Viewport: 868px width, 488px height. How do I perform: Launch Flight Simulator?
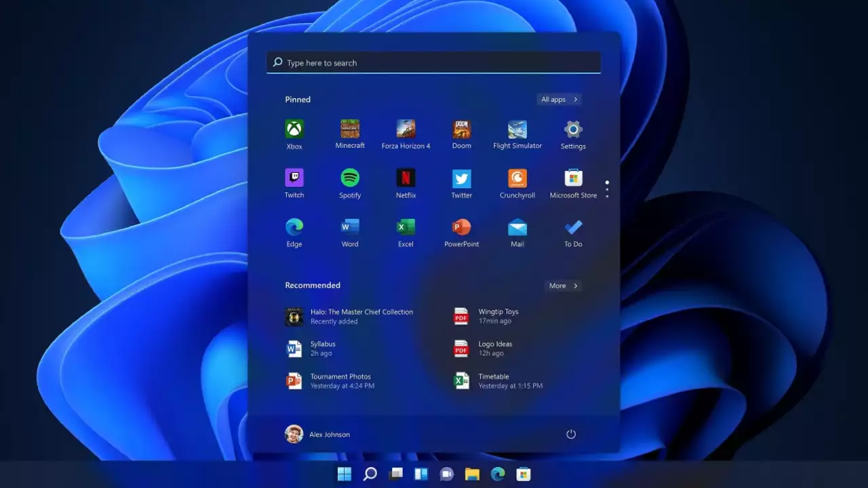click(x=517, y=129)
